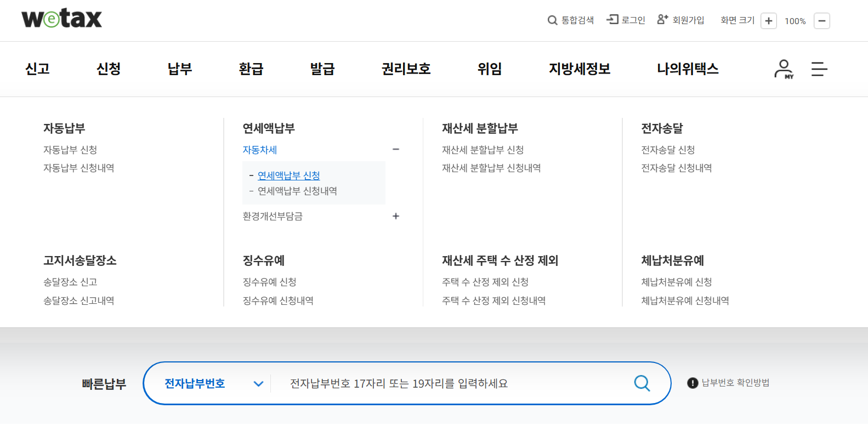This screenshot has height=431, width=868.
Task: Open the 전자납부번호 dropdown
Action: coord(214,383)
